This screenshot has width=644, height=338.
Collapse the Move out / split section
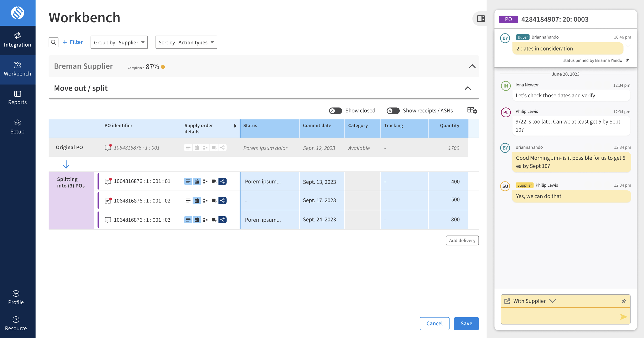tap(468, 89)
